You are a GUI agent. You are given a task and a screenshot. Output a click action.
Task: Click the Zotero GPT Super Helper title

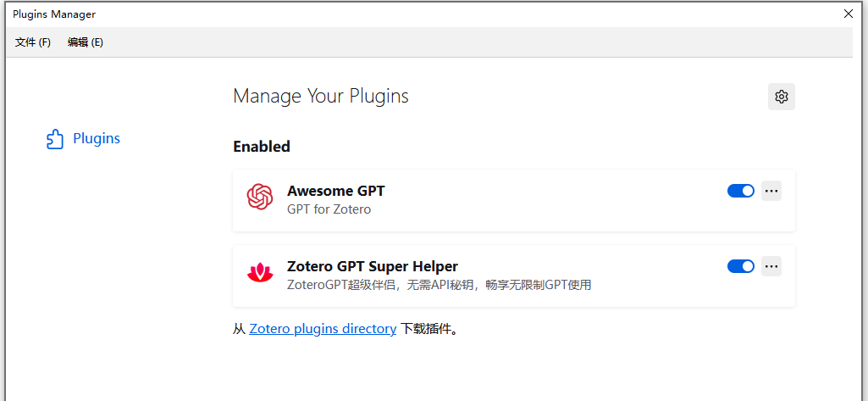(373, 266)
